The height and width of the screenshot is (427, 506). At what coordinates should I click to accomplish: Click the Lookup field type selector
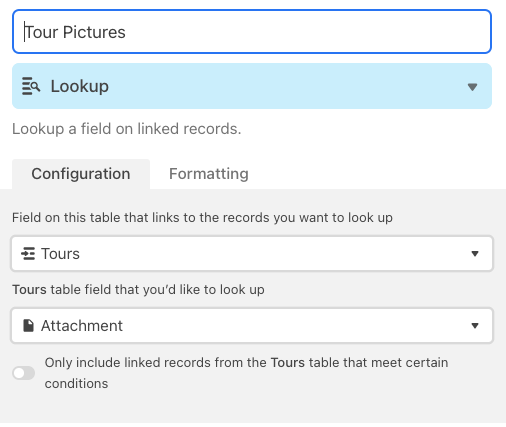(252, 86)
